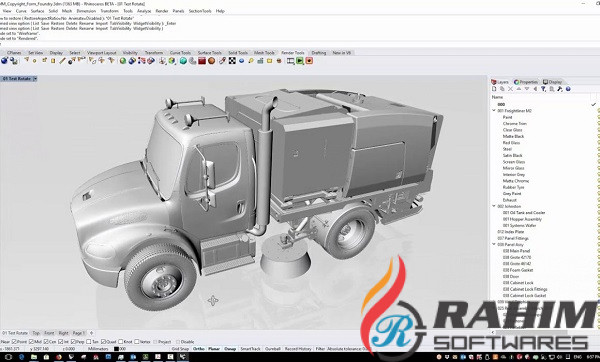
Task: Click the multicolor cube icon in the toolbar
Action: (x=172, y=60)
